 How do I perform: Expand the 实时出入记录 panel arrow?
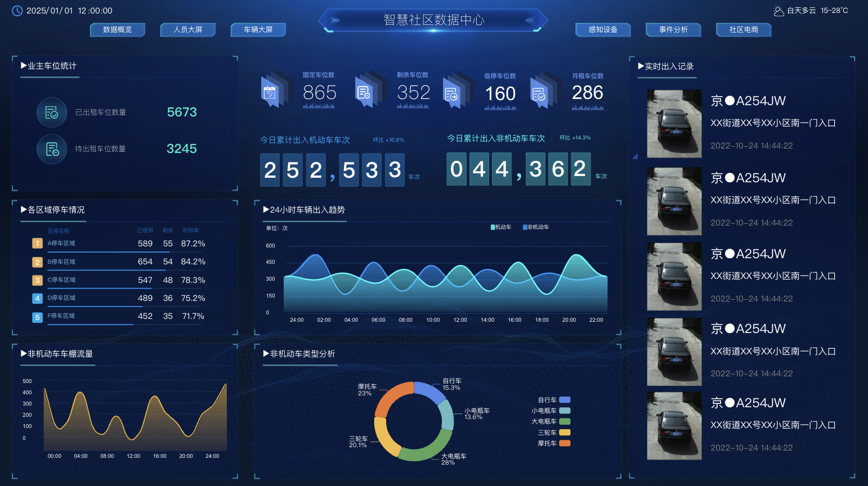(x=640, y=66)
